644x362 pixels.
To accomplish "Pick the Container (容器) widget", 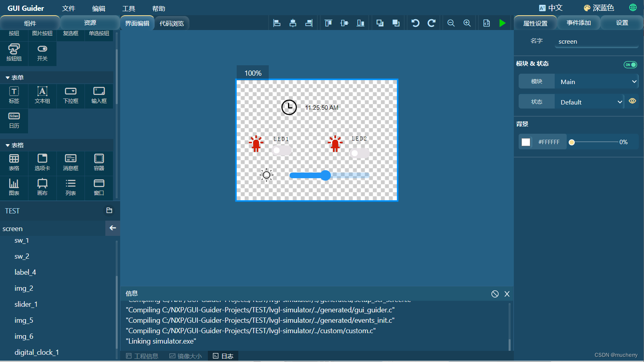I will [x=99, y=163].
